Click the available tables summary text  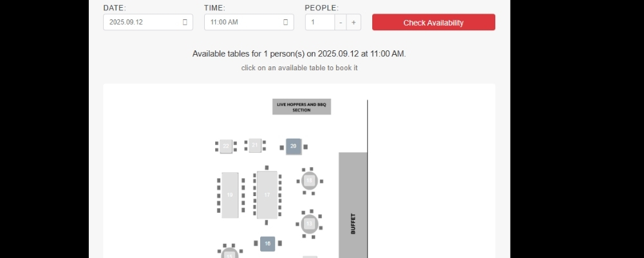coord(299,54)
